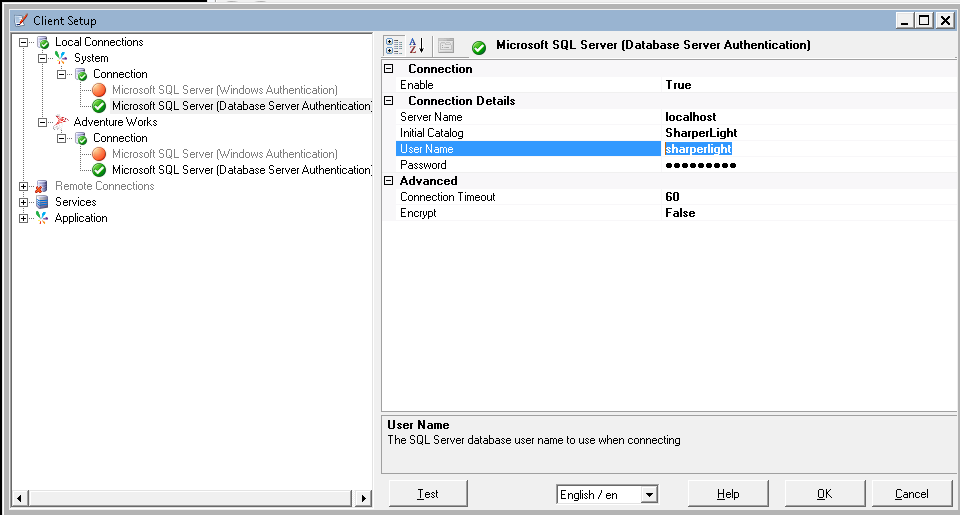This screenshot has width=960, height=515.
Task: Click the Connection icon under Adventure Works
Action: [x=81, y=138]
